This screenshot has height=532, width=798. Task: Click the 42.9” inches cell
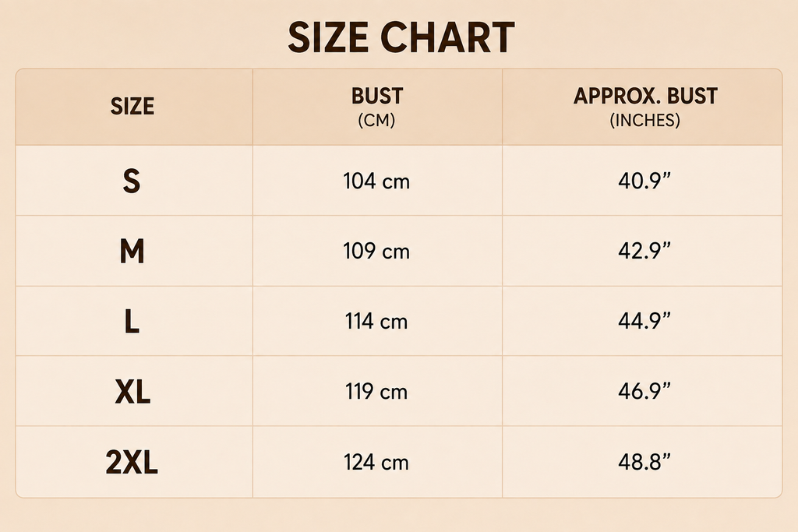click(x=644, y=251)
